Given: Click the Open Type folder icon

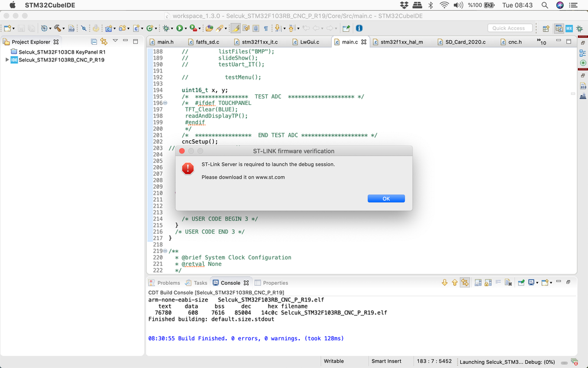Looking at the screenshot, I should (209, 28).
